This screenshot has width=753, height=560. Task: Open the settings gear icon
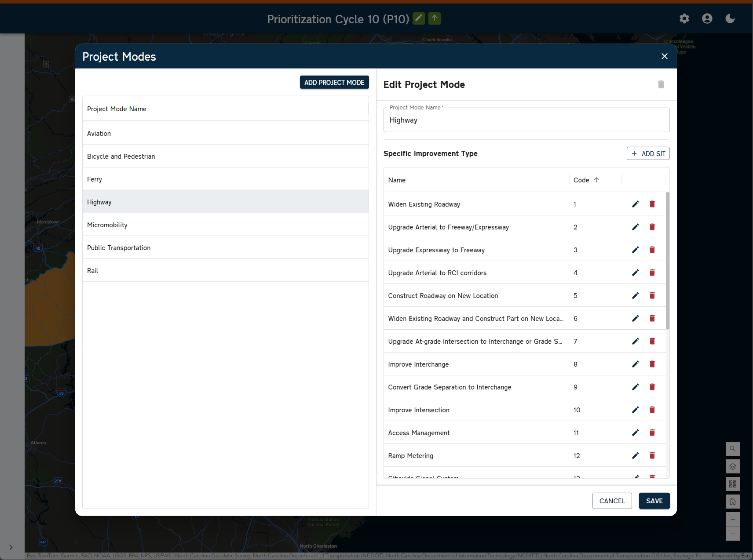pyautogui.click(x=684, y=18)
